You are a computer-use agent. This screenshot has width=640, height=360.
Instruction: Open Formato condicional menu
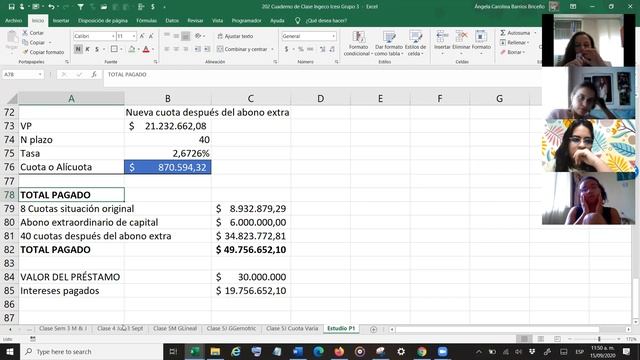pos(358,43)
